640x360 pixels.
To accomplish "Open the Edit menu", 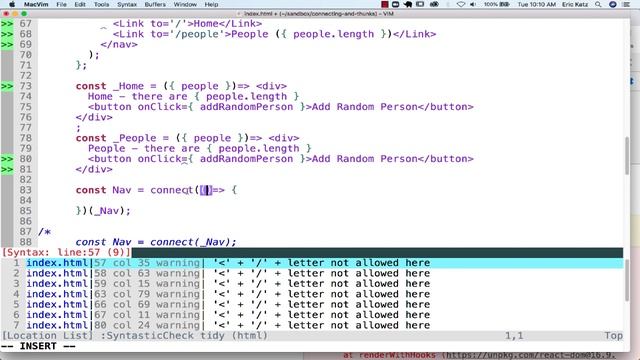I will (80, 4).
